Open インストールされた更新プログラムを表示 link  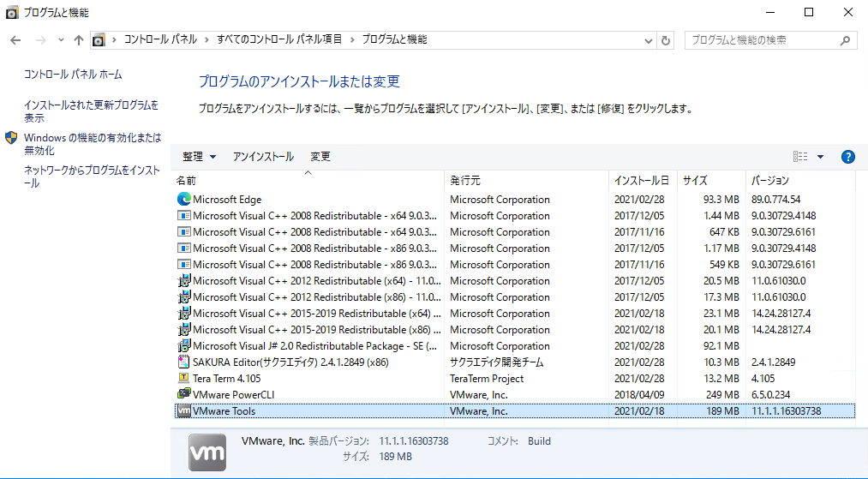[x=92, y=111]
